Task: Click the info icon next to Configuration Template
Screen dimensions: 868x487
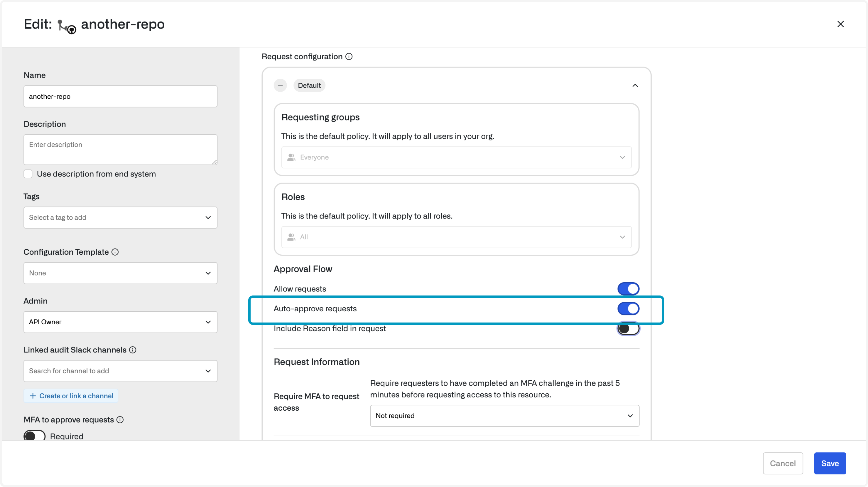Action: [x=115, y=252]
